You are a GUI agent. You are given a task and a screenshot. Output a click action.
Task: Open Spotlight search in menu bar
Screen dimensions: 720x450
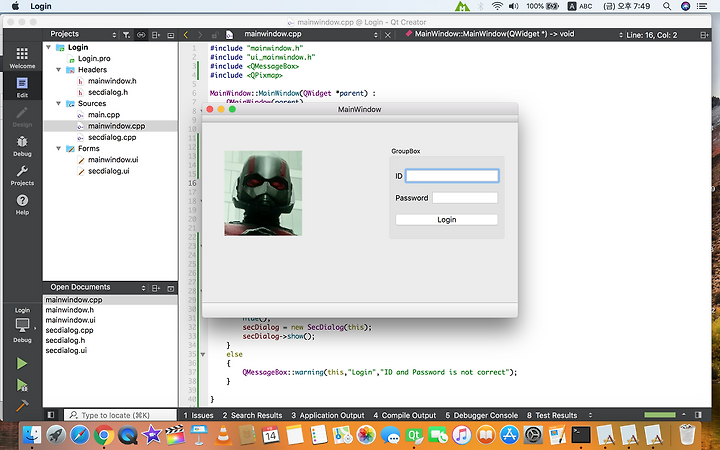667,6
